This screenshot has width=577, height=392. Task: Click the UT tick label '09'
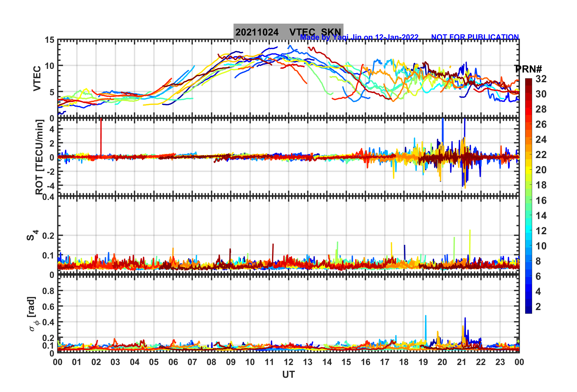(x=231, y=362)
